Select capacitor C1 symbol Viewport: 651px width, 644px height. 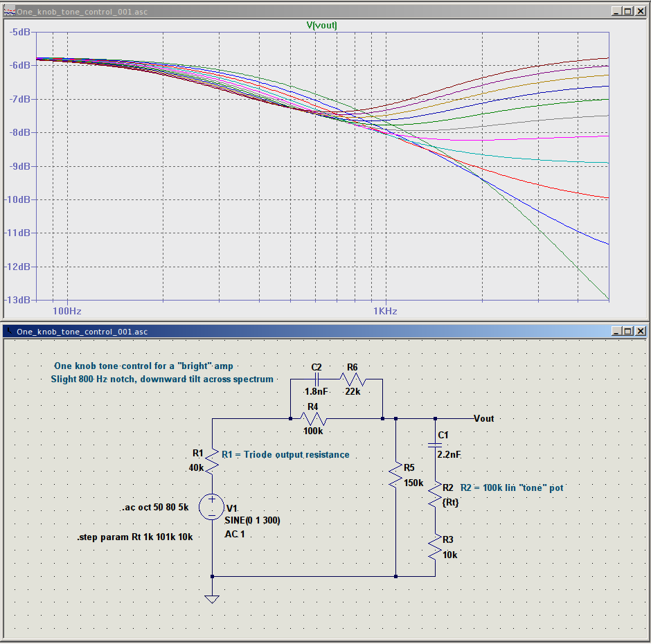(x=435, y=445)
